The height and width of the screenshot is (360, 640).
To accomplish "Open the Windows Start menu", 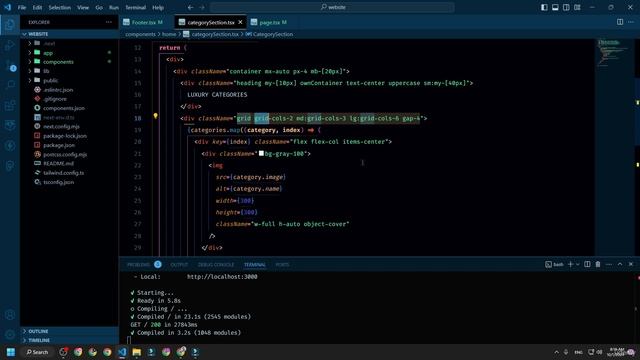I will 11,352.
